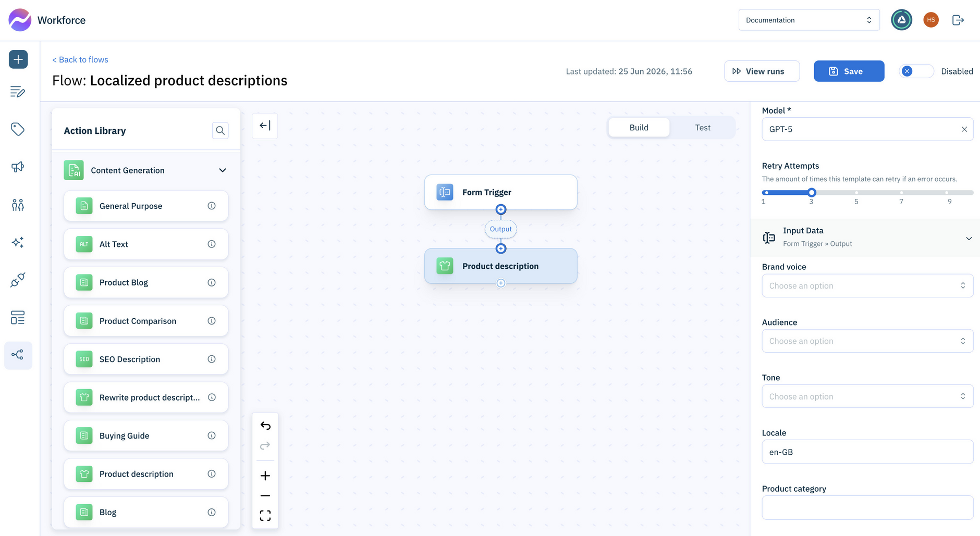Screen dimensions: 980x536
Task: Show info for Blog action
Action: (212, 512)
